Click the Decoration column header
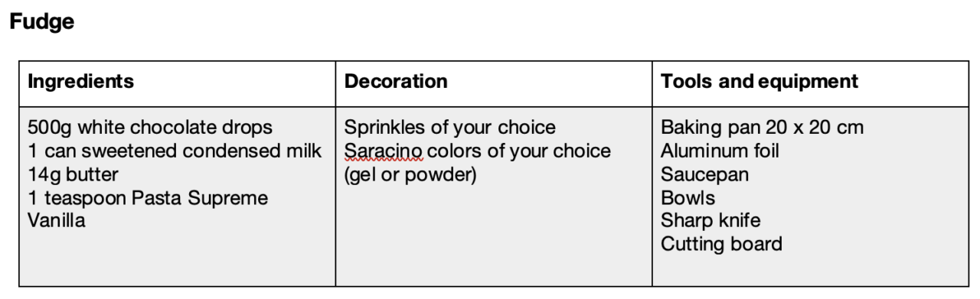This screenshot has width=980, height=299. [x=396, y=82]
